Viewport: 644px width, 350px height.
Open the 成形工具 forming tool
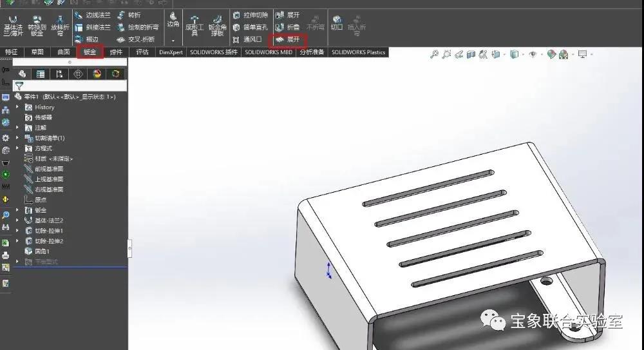[194, 26]
